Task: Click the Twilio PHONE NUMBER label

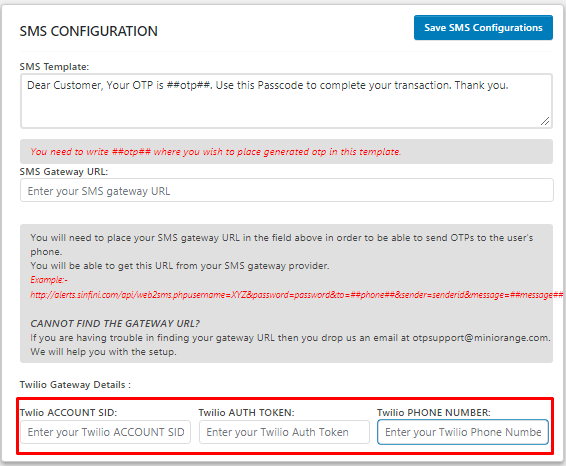Action: tap(434, 413)
